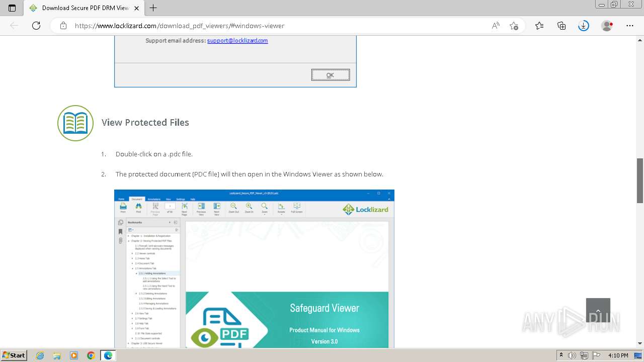View site information lock icon
This screenshot has width=644, height=362.
pyautogui.click(x=63, y=26)
